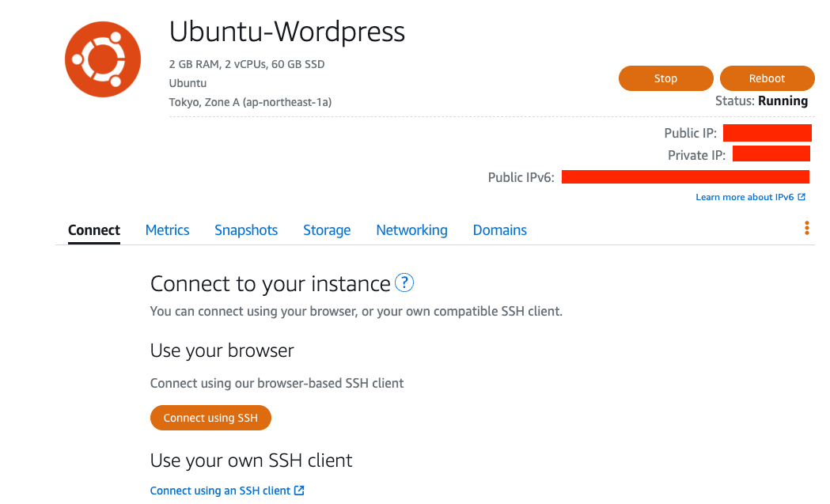
Task: Open the Connect using an SSH client link
Action: [x=220, y=491]
